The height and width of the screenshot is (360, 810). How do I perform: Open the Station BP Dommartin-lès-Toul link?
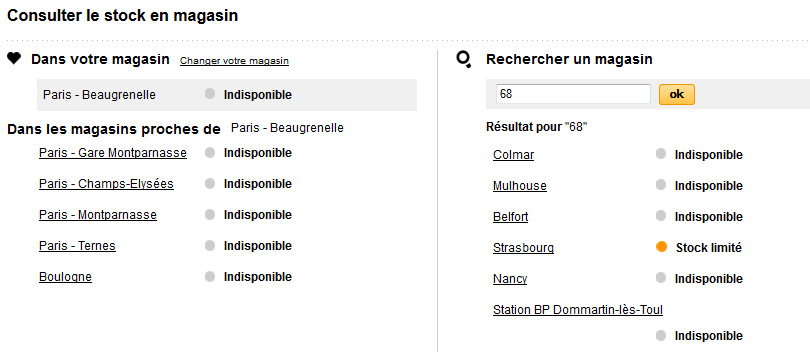click(x=578, y=310)
